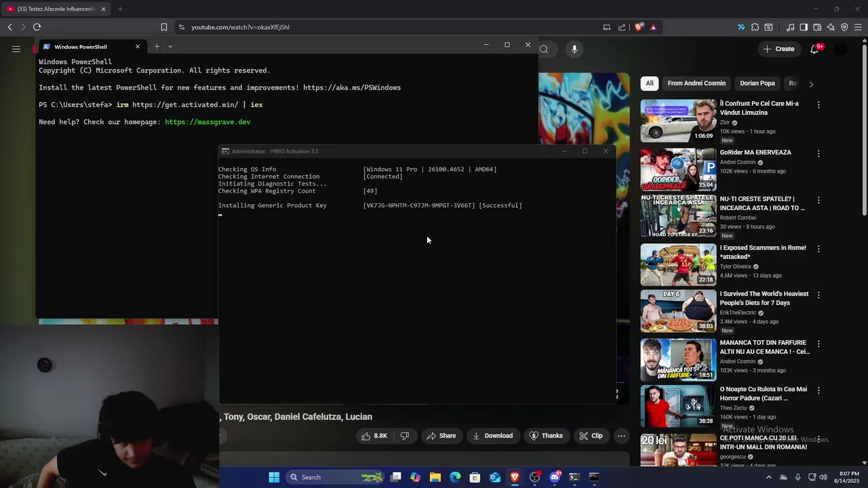The height and width of the screenshot is (488, 868).
Task: Open Leo AI sparkle icon
Action: 831,27
